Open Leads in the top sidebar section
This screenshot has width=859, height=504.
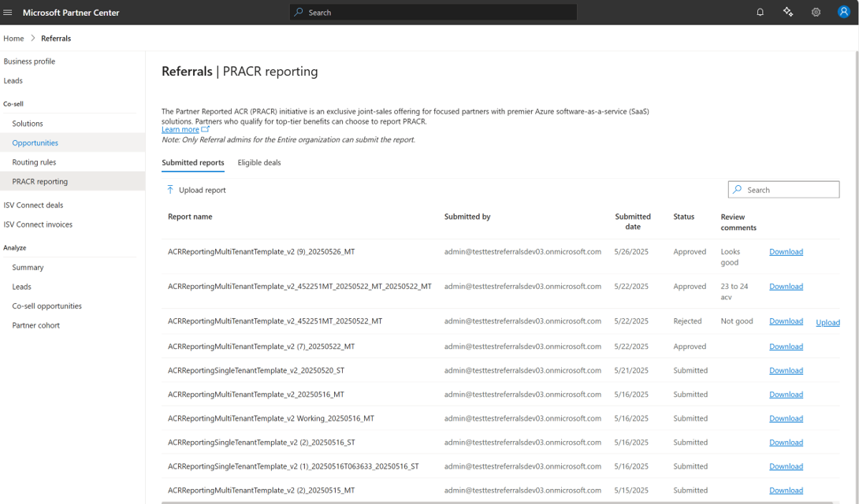13,80
